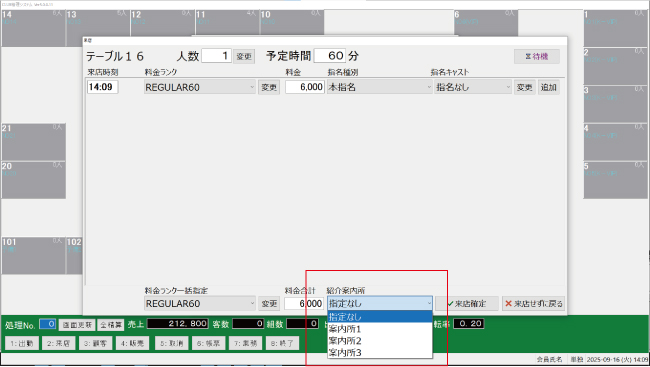Select table tile 101 on the left
The height and width of the screenshot is (367, 650).
33,256
